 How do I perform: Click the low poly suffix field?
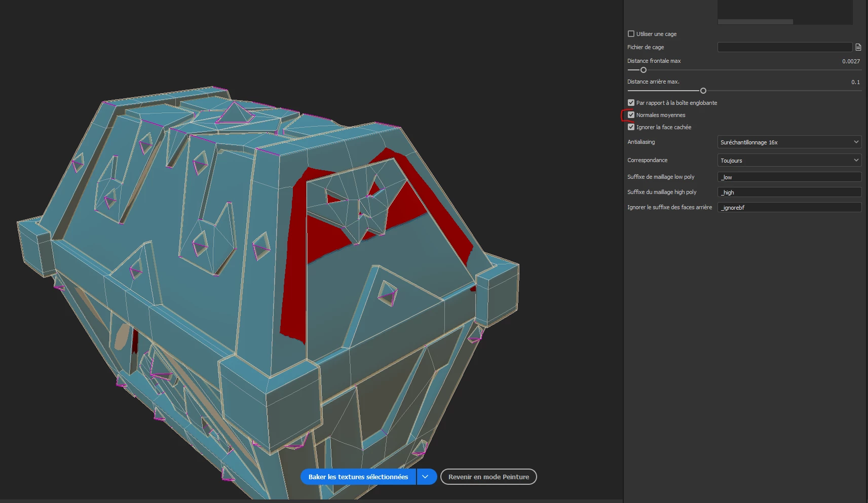click(789, 177)
